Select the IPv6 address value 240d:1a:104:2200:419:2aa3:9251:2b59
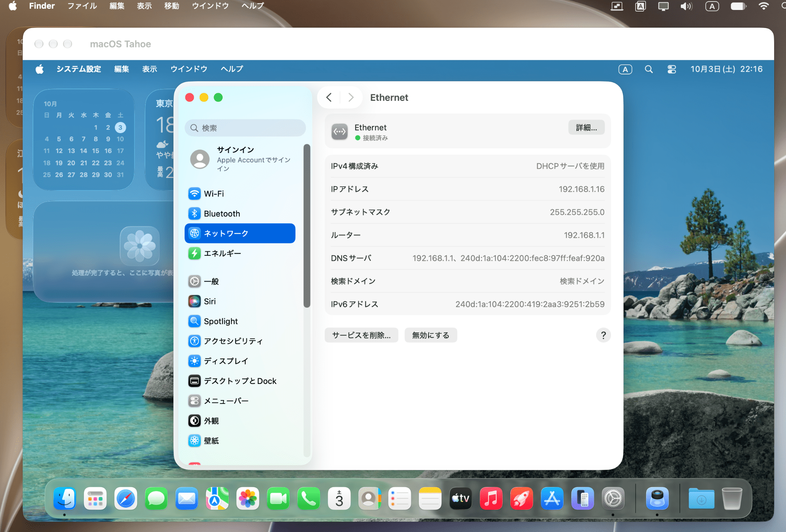The height and width of the screenshot is (532, 786). [x=530, y=304]
